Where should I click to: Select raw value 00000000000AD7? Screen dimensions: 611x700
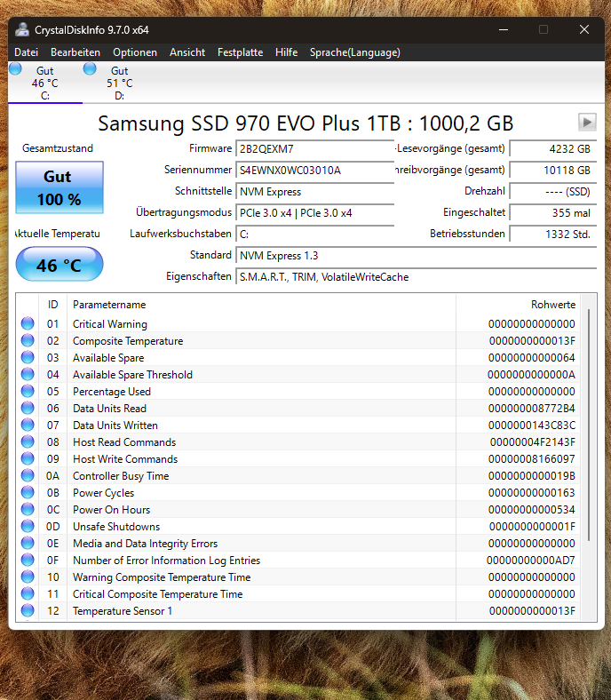point(531,561)
